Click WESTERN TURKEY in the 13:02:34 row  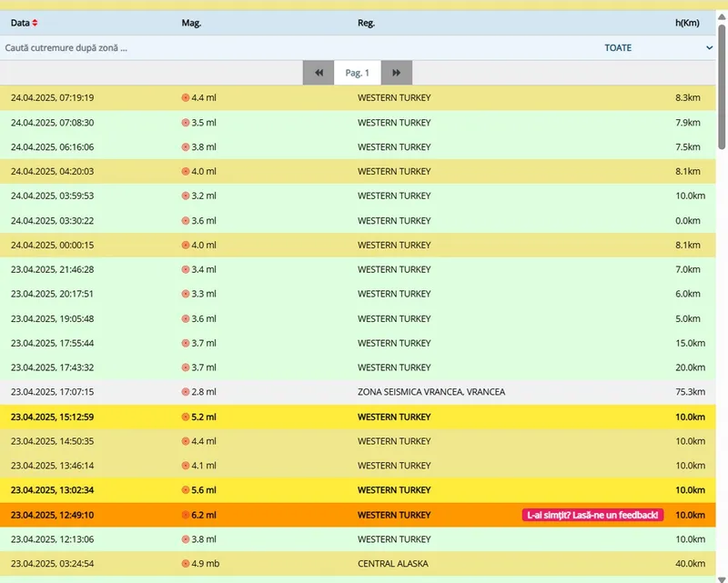394,489
